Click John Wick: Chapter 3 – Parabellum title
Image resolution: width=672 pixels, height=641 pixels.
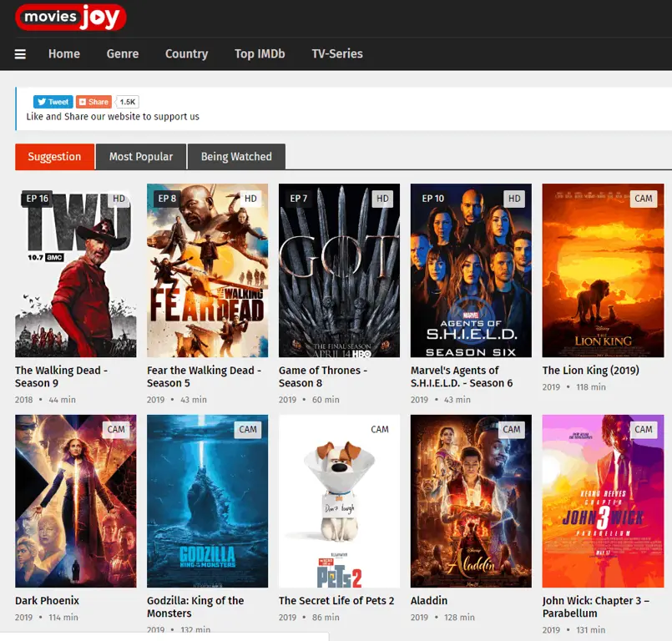point(596,607)
